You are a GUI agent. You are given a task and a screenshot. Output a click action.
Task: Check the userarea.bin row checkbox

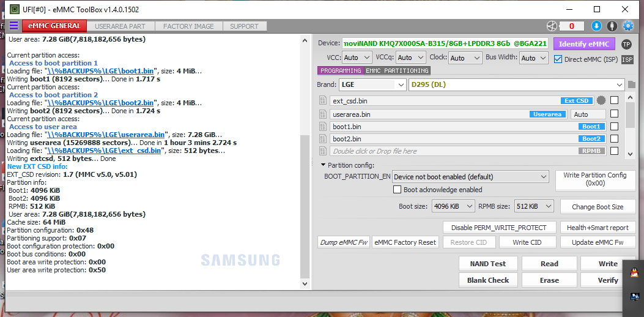coord(614,114)
